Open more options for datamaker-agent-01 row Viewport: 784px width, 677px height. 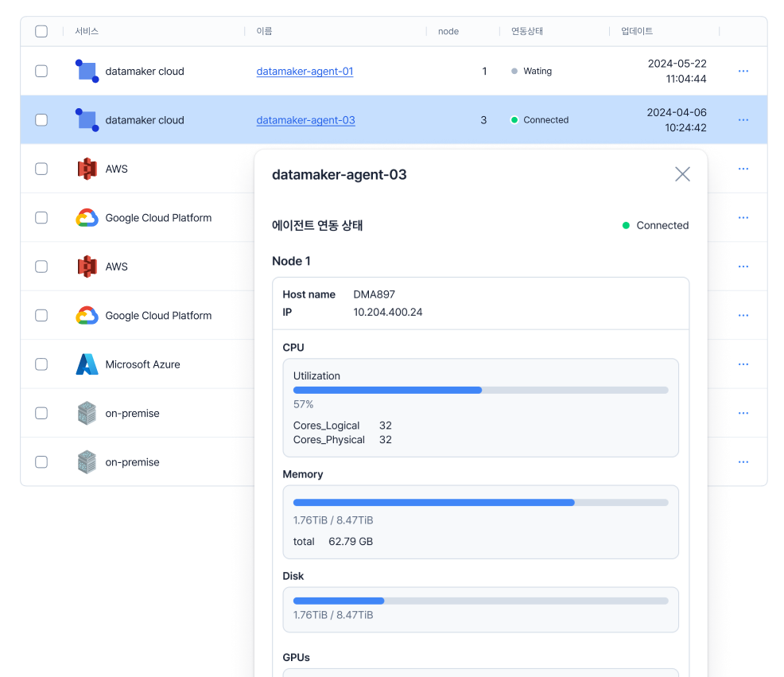tap(743, 71)
